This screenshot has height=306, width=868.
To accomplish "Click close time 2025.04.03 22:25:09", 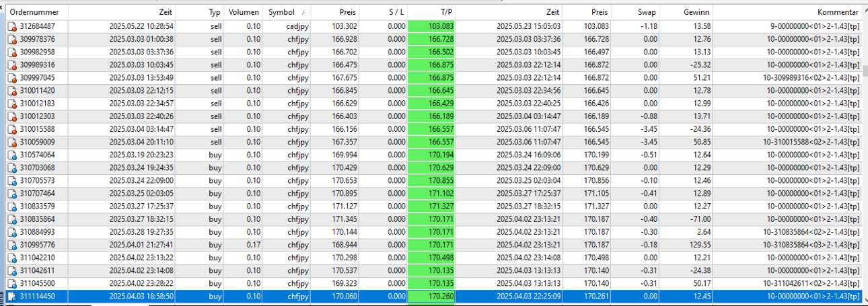I will [x=529, y=296].
